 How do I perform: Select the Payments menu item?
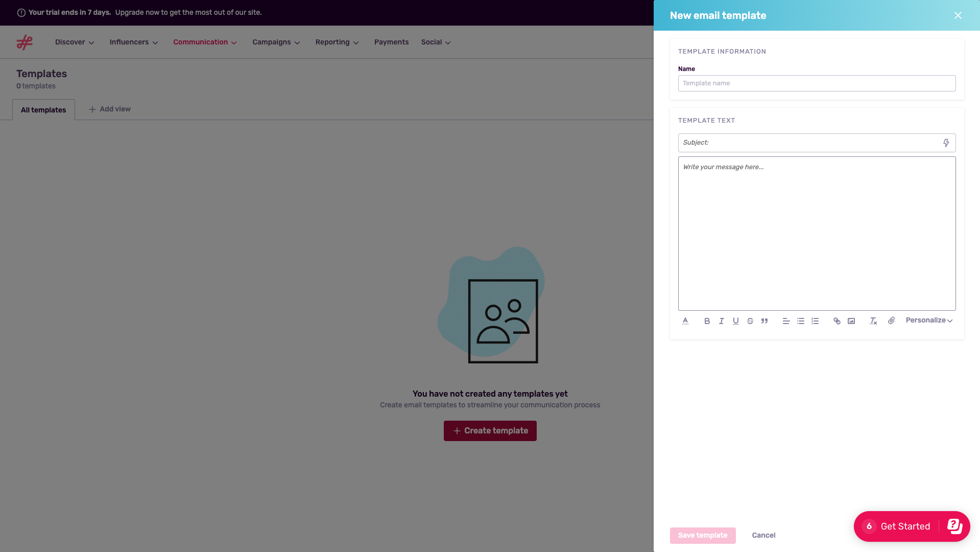coord(391,42)
